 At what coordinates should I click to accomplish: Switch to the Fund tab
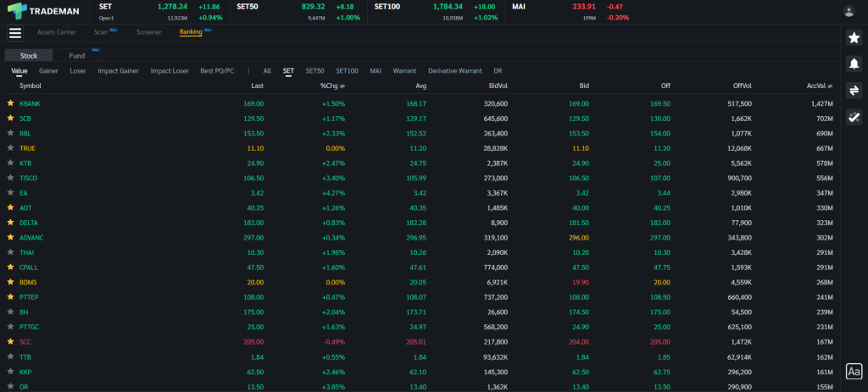77,55
